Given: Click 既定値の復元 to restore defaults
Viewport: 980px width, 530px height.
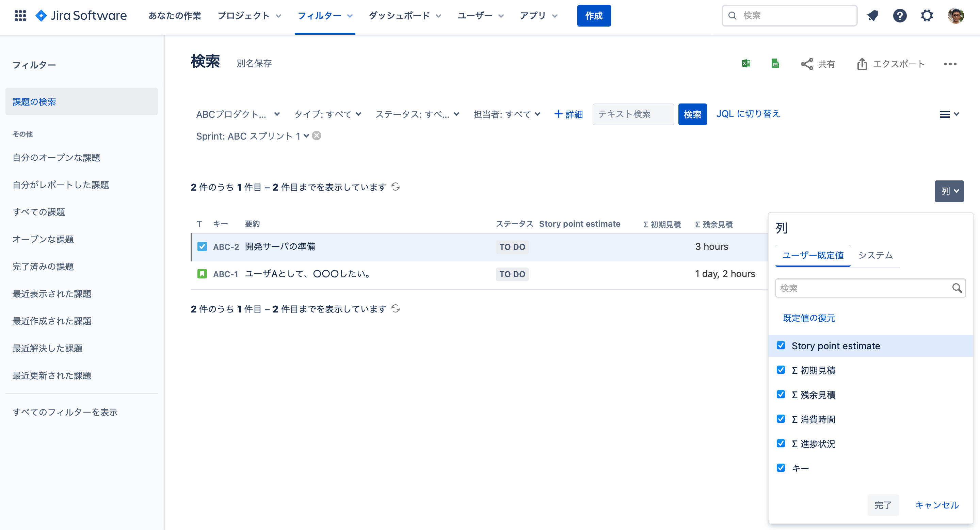Looking at the screenshot, I should tap(809, 318).
